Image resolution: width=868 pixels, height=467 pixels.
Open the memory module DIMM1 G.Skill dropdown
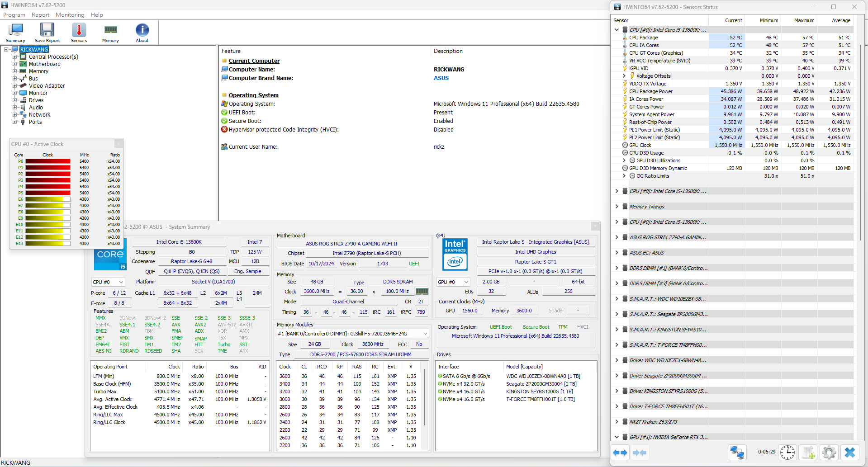pyautogui.click(x=352, y=334)
